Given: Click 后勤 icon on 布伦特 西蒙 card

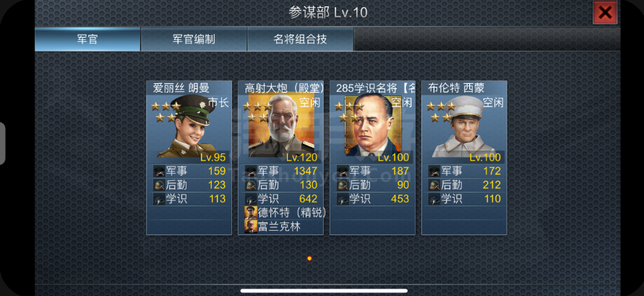Looking at the screenshot, I should click(x=434, y=185).
